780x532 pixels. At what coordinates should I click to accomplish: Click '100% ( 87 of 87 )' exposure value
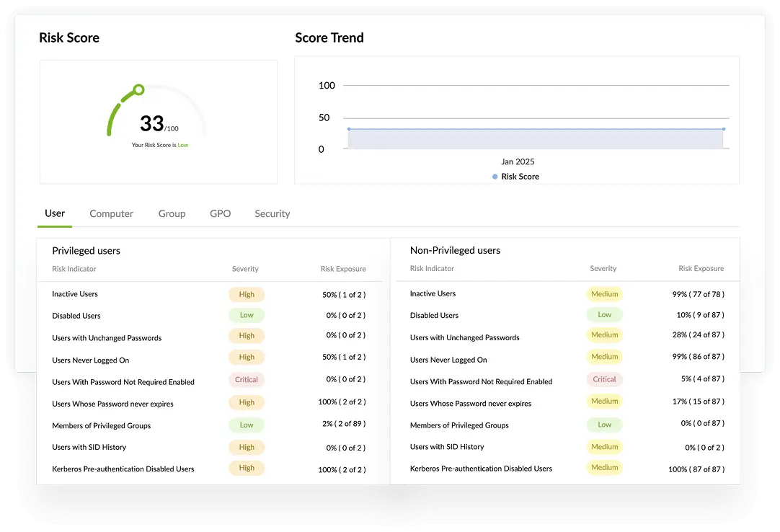[696, 469]
